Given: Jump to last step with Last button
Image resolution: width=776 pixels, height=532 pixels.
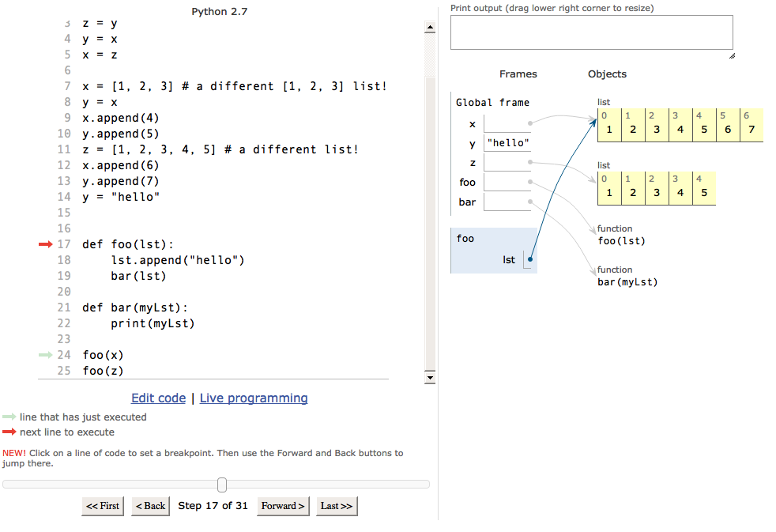Looking at the screenshot, I should point(337,506).
